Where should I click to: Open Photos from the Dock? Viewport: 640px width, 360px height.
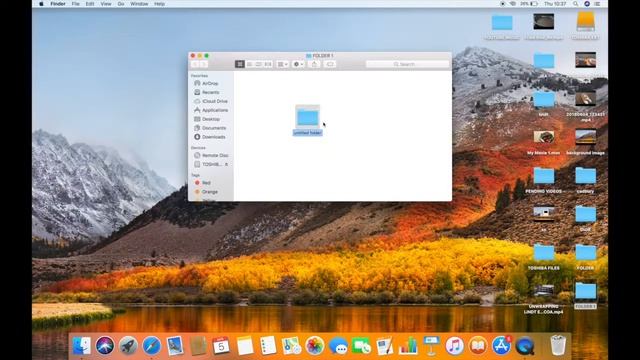[315, 346]
